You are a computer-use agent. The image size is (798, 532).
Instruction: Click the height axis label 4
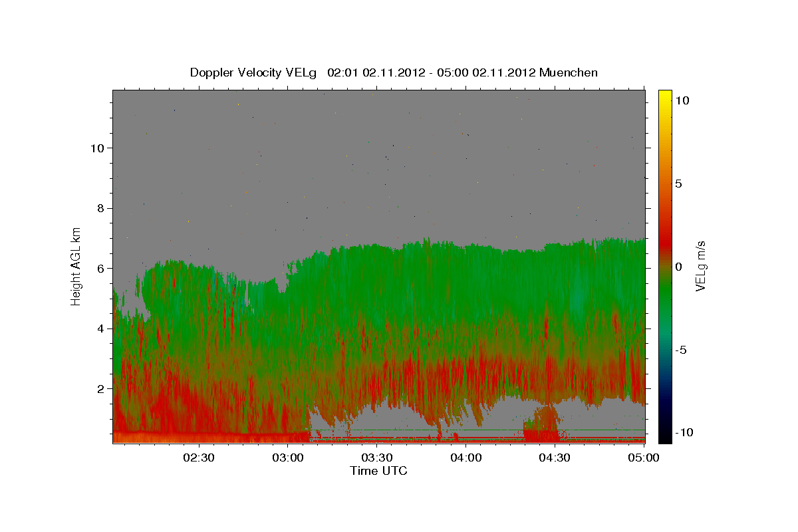(100, 329)
